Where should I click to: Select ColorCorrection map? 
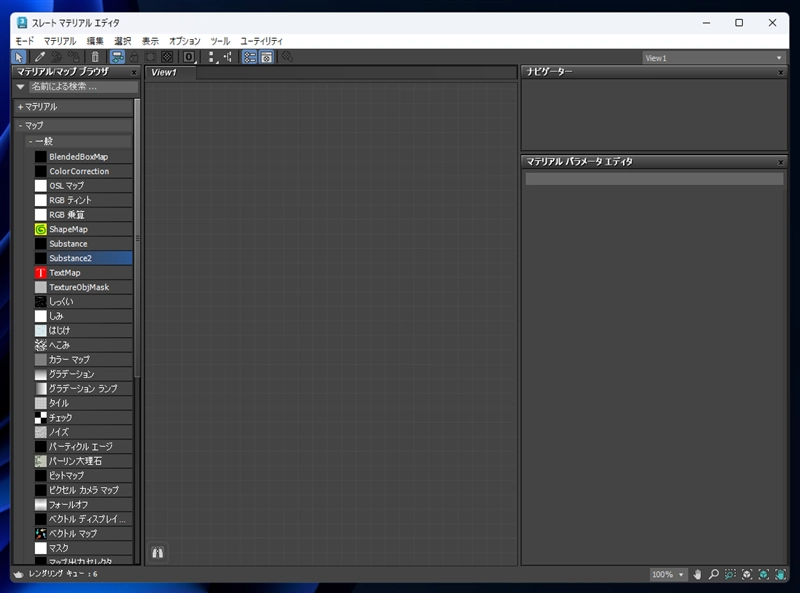(x=83, y=171)
